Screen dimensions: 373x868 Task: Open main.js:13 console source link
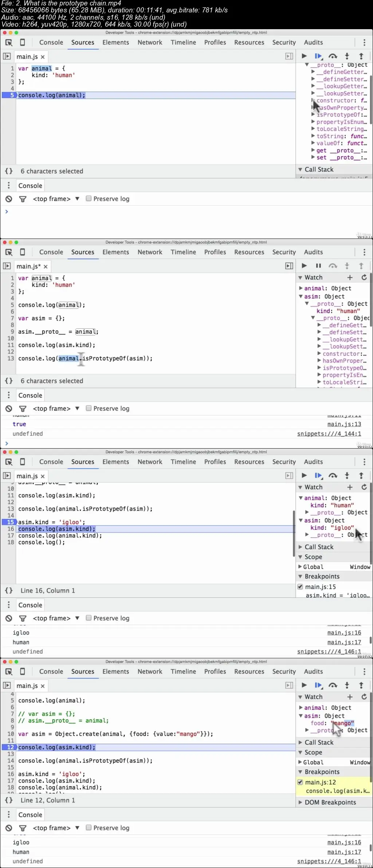[x=344, y=424]
